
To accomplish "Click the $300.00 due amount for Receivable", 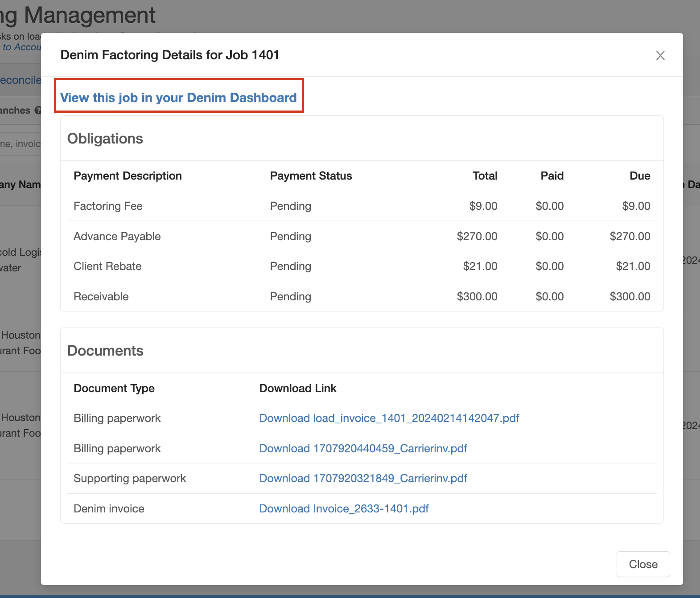I will (630, 296).
